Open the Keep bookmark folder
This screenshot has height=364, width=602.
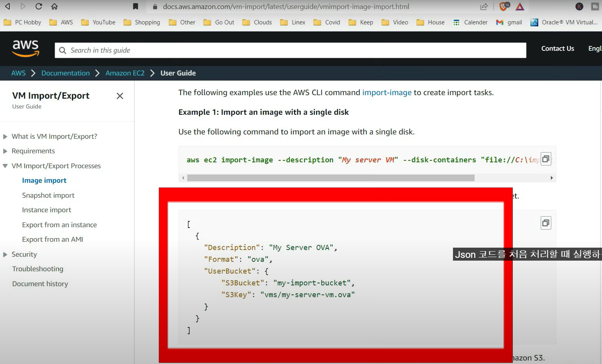click(361, 22)
